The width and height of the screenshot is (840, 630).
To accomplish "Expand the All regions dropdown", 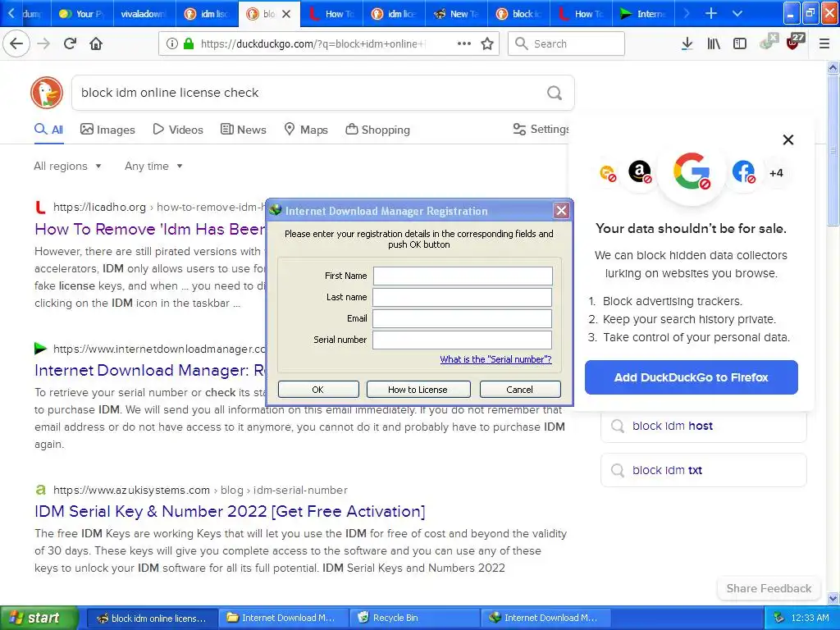I will 67,166.
